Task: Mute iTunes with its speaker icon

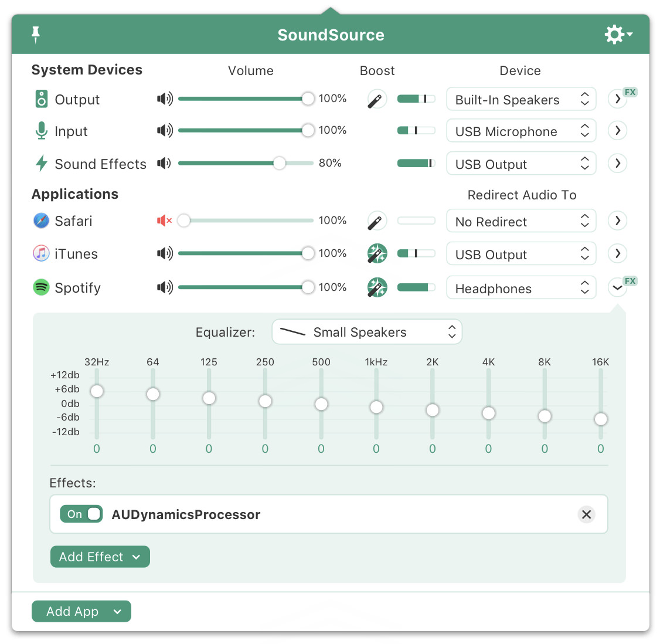Action: click(x=165, y=253)
